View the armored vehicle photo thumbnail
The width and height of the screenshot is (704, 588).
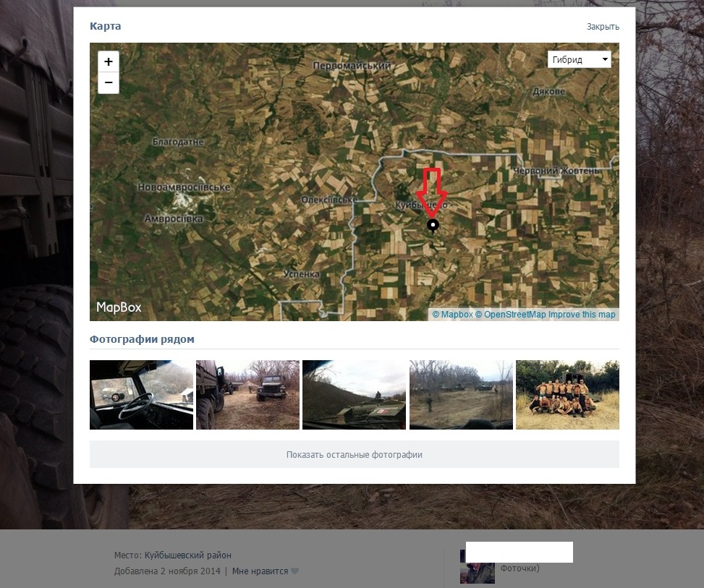(x=354, y=395)
